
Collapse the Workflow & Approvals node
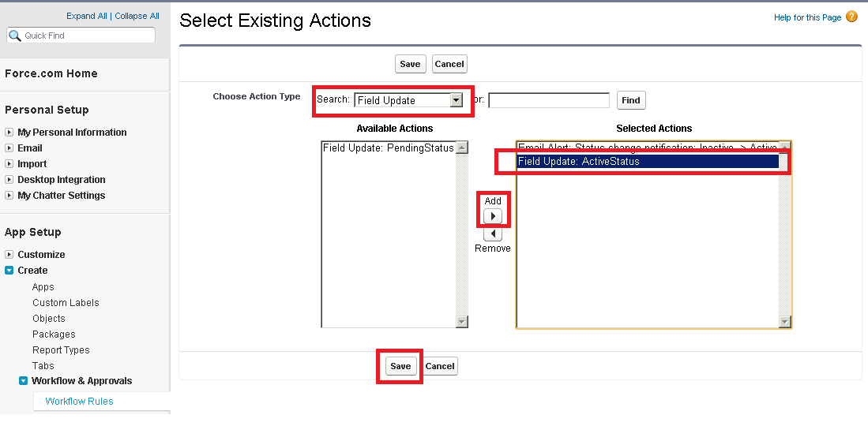pos(24,381)
